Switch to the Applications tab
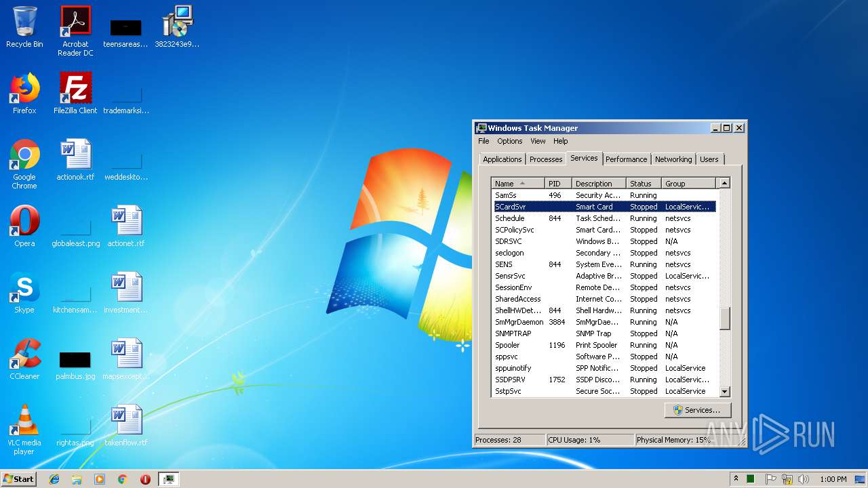Screen dimensions: 868x488 (x=502, y=159)
